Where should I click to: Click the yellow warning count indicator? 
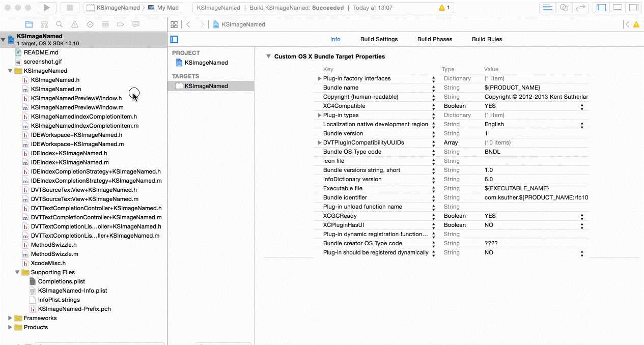point(444,8)
